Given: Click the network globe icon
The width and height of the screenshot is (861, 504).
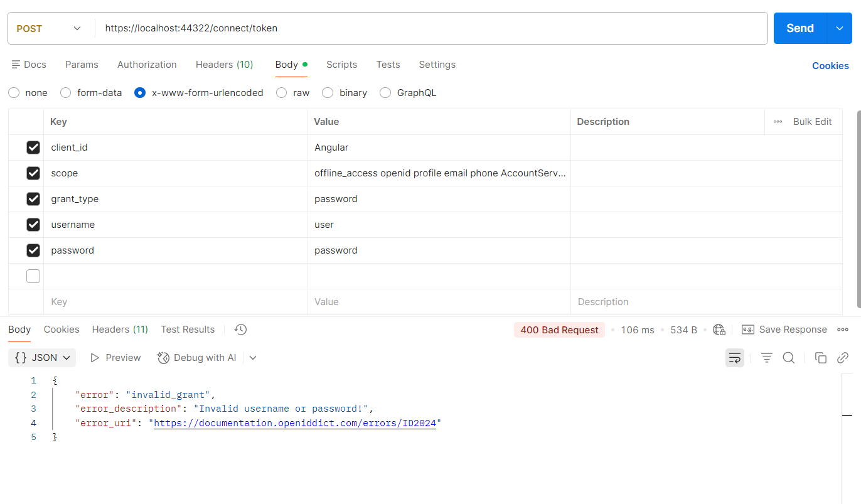Looking at the screenshot, I should tap(719, 330).
